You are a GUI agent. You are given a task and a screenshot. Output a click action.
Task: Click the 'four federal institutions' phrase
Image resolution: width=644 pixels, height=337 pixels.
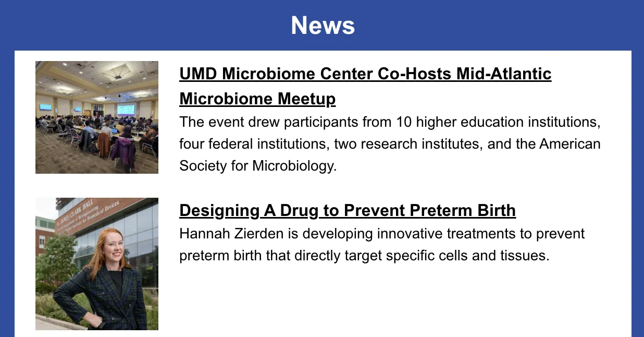coord(254,143)
